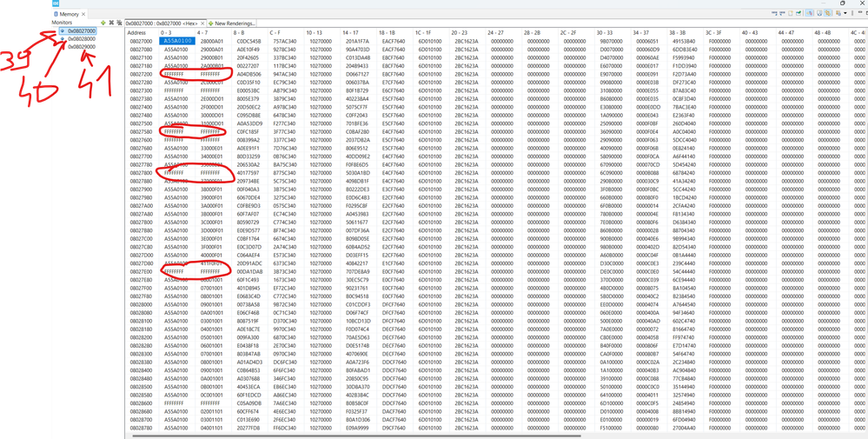Click address row 08027300
The width and height of the screenshot is (868, 439).
tap(141, 90)
